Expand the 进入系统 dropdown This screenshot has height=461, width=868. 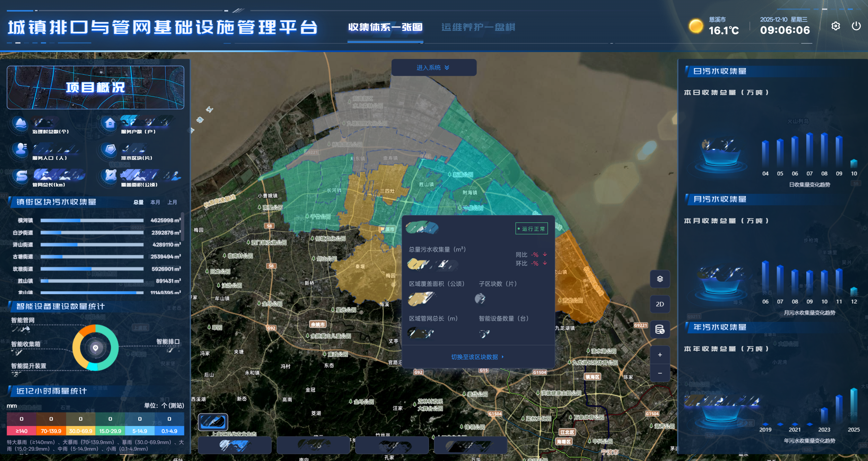coord(433,68)
